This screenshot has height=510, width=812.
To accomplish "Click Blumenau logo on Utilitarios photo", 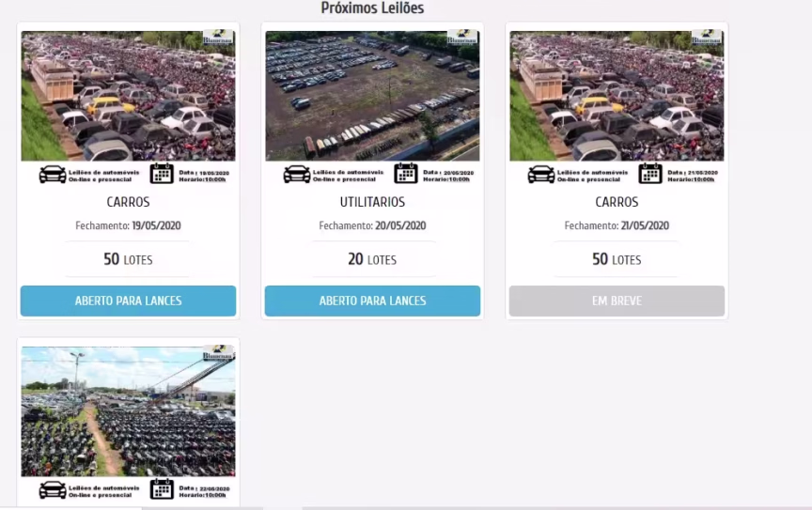I will [462, 38].
